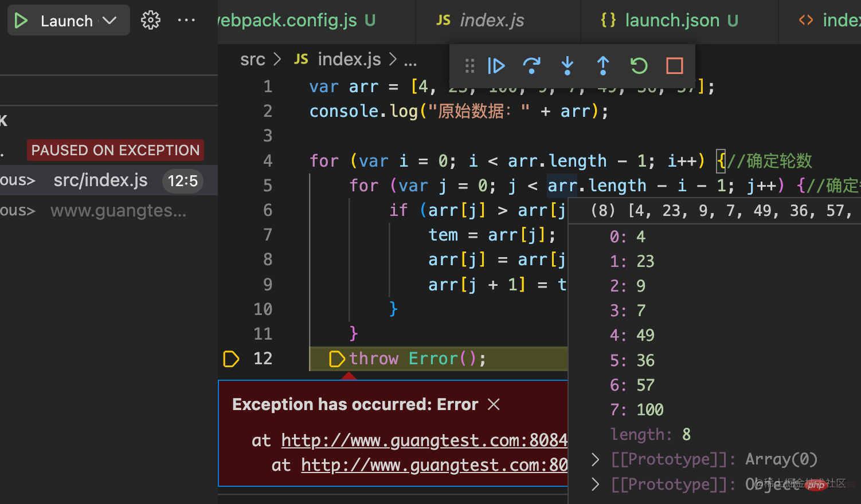Click the hovered arr variable on line 5
This screenshot has height=504, width=861.
[562, 186]
